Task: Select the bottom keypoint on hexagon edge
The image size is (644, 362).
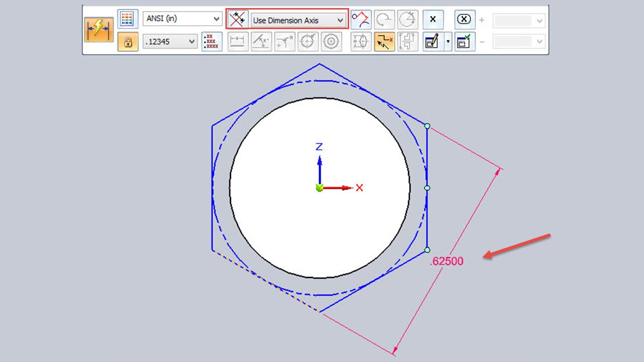Action: pyautogui.click(x=427, y=250)
